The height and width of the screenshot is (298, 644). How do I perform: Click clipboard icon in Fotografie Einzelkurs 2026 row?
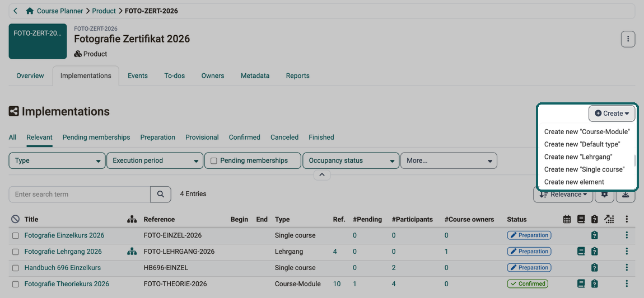click(x=594, y=235)
